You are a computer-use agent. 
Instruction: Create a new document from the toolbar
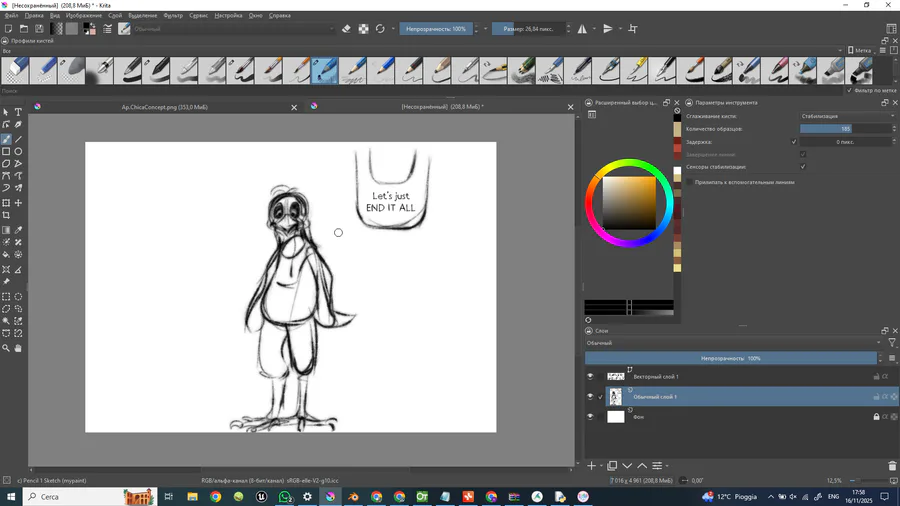pos(8,29)
